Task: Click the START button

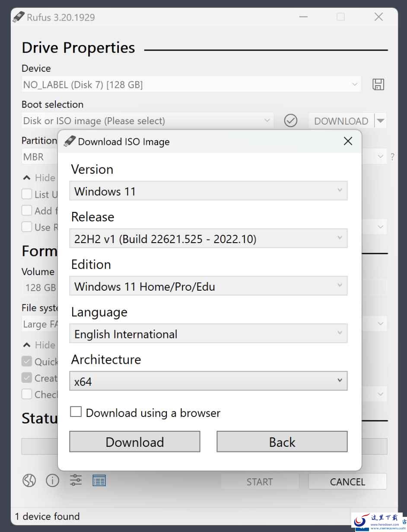Action: tap(260, 481)
